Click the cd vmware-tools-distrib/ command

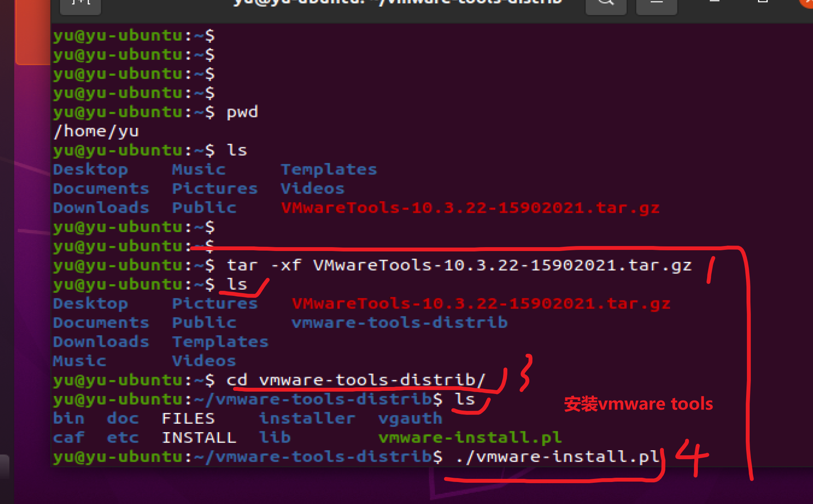click(355, 380)
